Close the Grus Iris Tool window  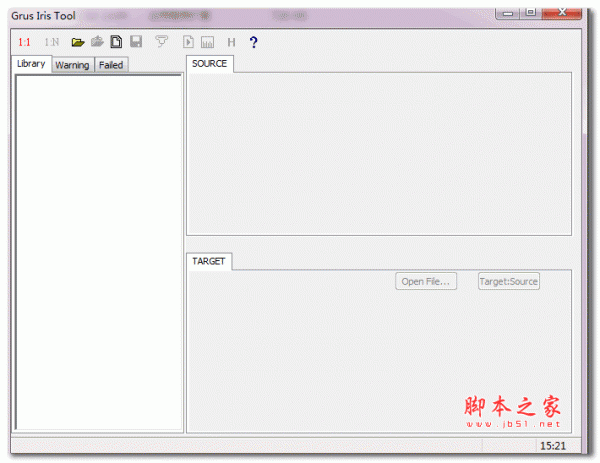click(562, 13)
